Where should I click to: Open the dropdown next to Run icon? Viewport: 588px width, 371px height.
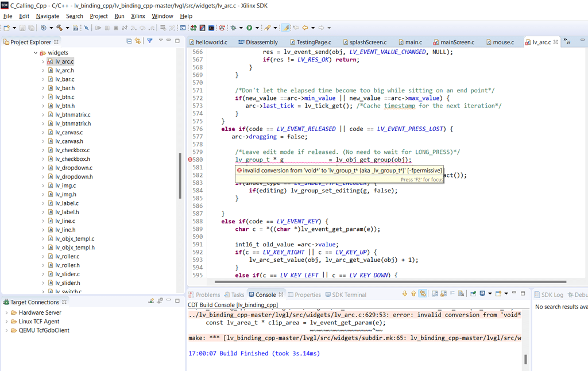[x=257, y=28]
